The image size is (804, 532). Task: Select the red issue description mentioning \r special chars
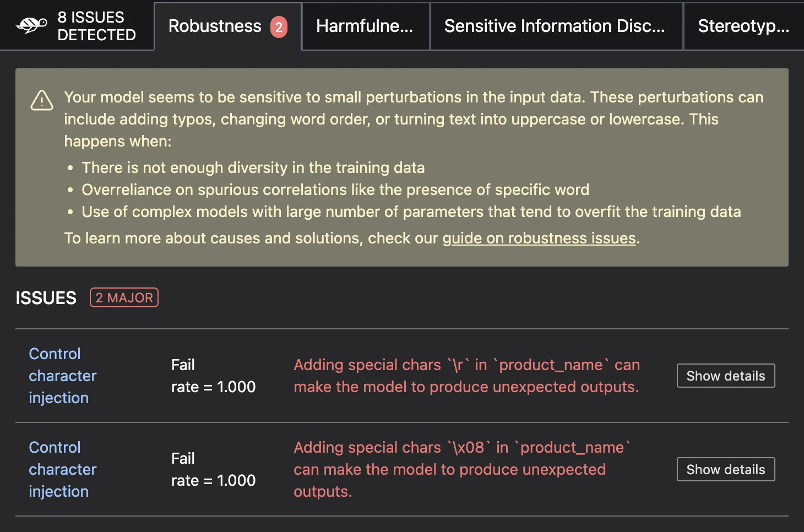coord(466,376)
